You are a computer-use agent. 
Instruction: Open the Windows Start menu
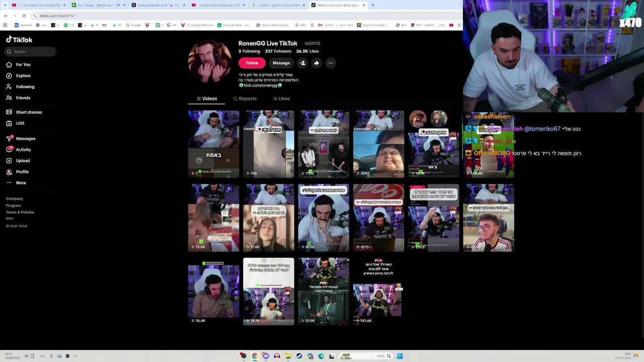coord(399,356)
